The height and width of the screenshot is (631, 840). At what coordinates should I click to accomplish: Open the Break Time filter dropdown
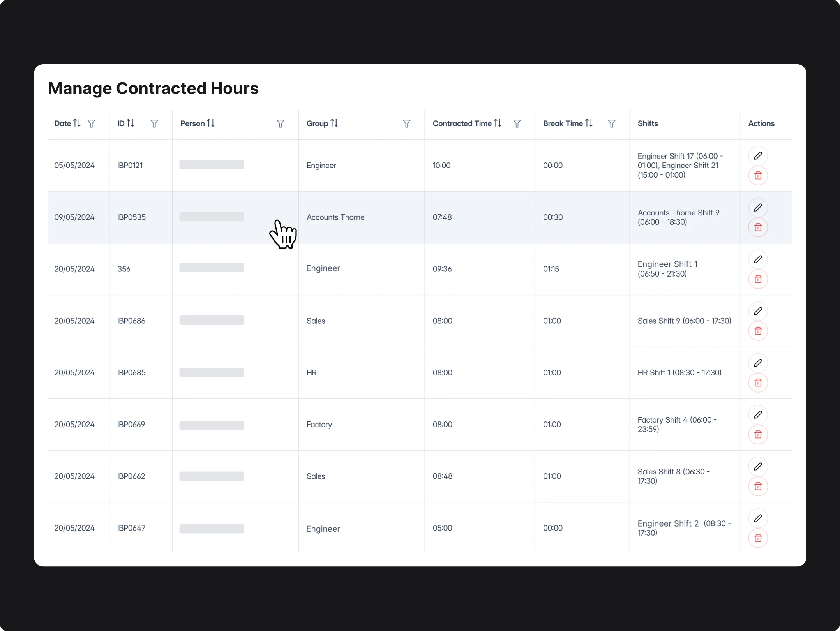click(x=612, y=123)
